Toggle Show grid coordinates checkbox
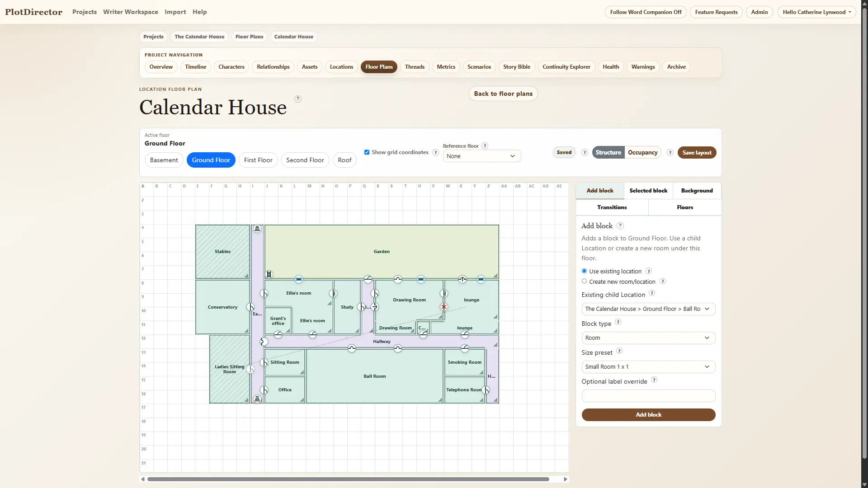Screen dimensions: 868x488 [x=367, y=152]
